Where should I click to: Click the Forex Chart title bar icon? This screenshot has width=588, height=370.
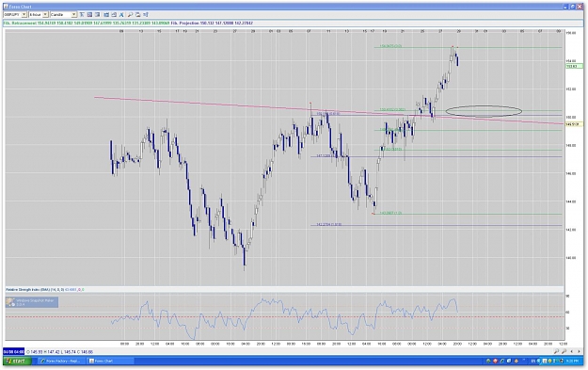pos(6,7)
